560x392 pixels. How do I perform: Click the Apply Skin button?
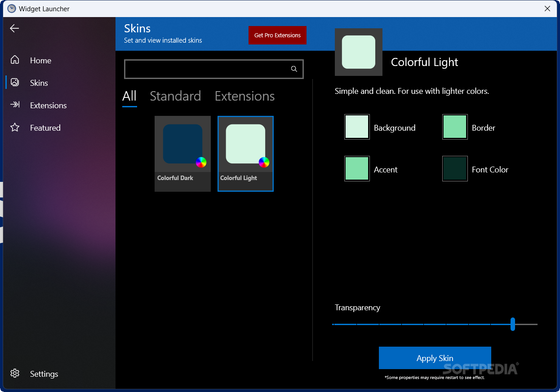tap(435, 358)
